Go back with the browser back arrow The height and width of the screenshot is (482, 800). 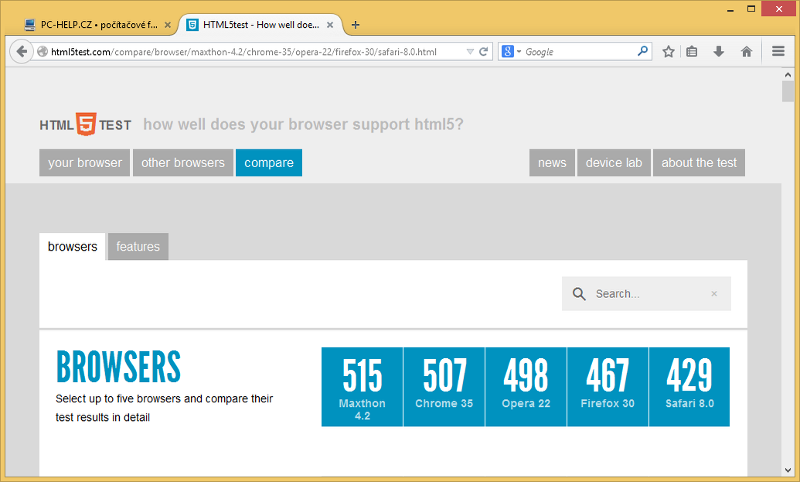21,52
